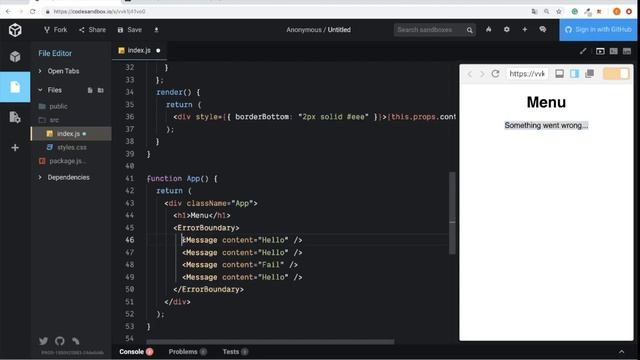Open the chat feedback icon
Image resolution: width=640 pixels, height=360 pixels.
click(x=542, y=30)
